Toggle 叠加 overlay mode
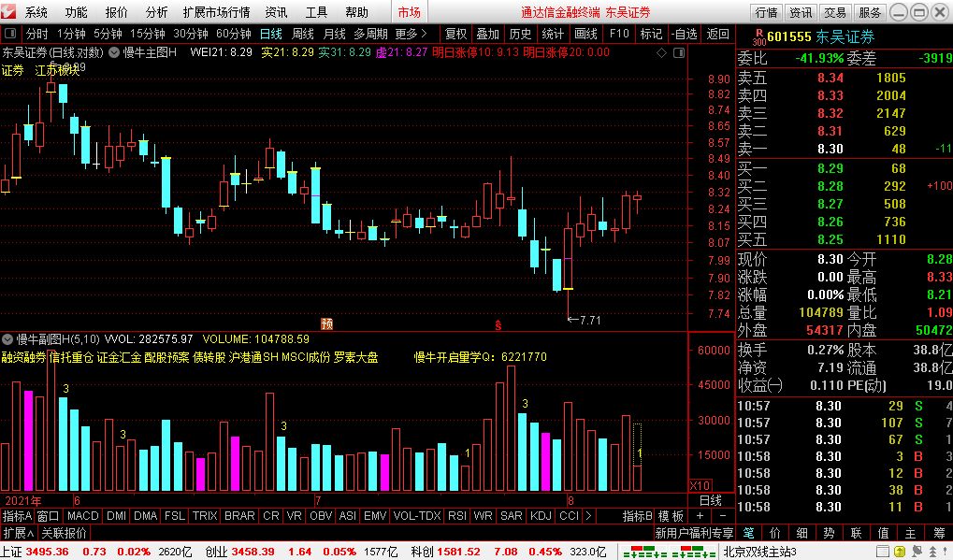Image resolution: width=953 pixels, height=560 pixels. tap(487, 34)
